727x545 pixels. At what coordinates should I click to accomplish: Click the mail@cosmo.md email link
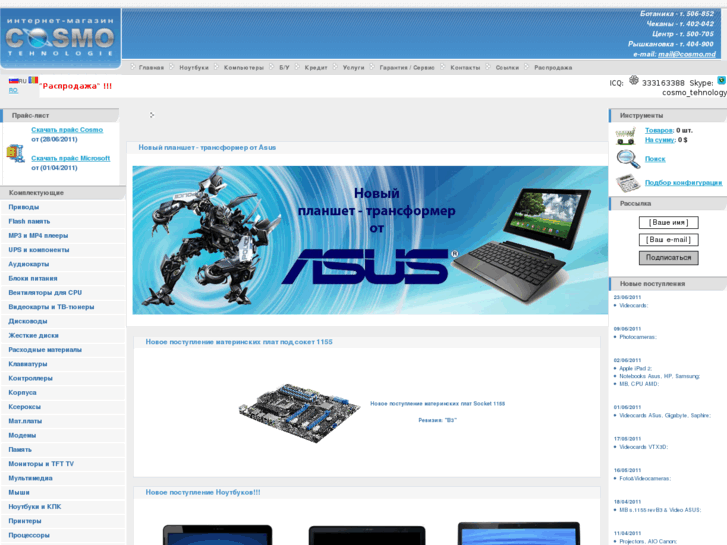(x=687, y=54)
